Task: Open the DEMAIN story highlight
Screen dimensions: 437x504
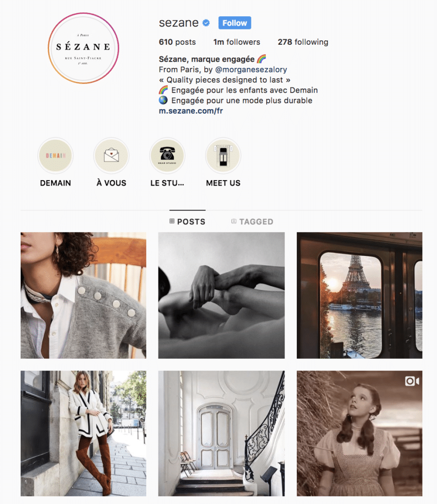Action: 56,156
